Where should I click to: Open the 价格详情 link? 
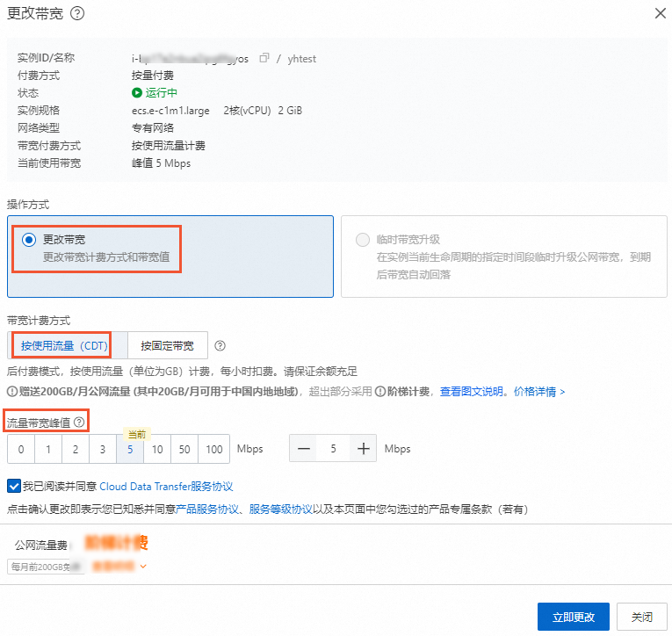click(538, 392)
